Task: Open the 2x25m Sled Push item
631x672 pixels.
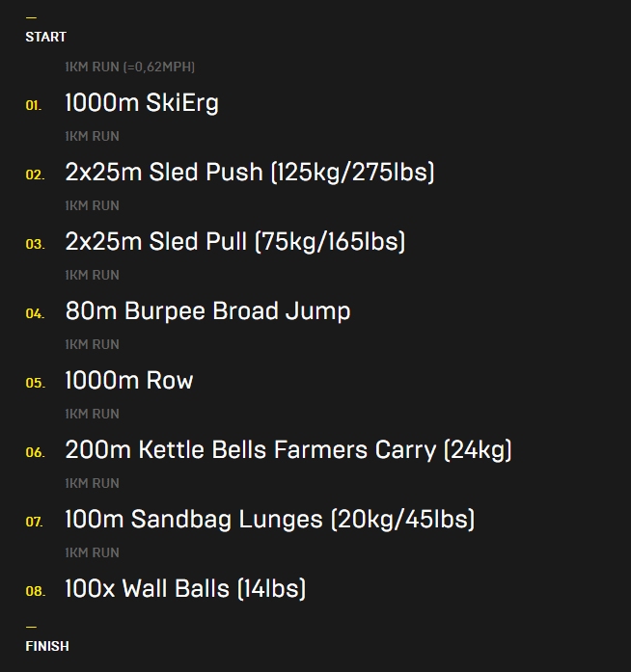Action: point(250,173)
